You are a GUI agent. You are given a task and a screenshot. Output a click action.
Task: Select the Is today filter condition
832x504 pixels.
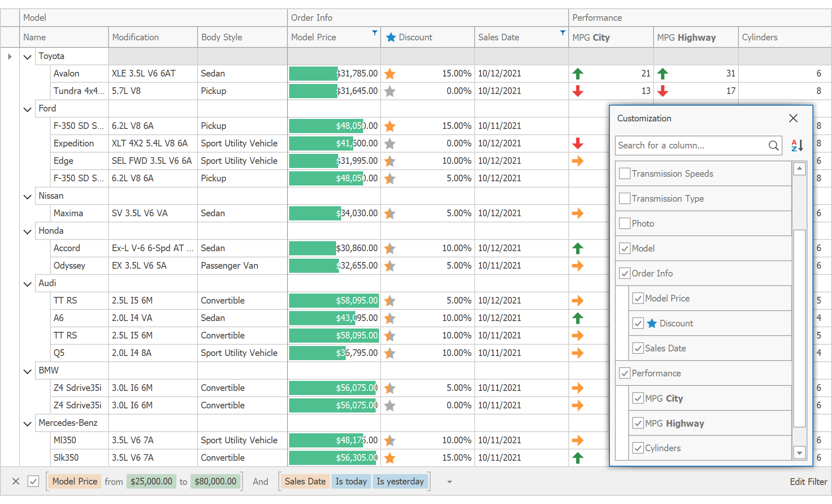click(351, 481)
